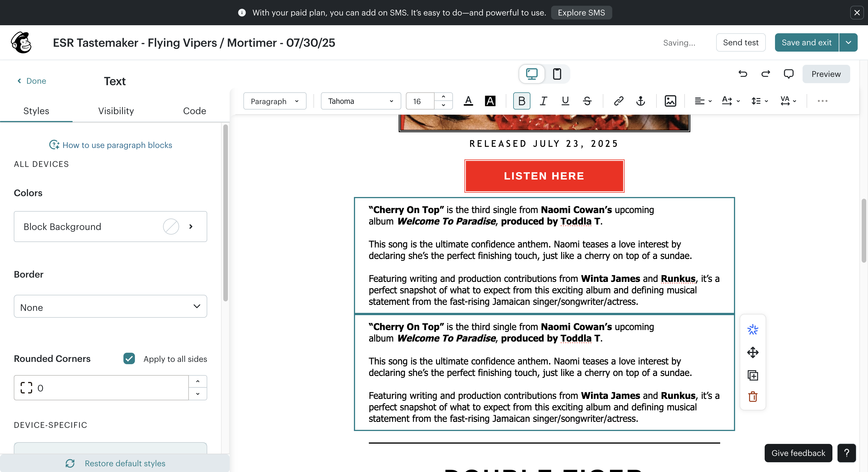The height and width of the screenshot is (472, 868).
Task: Switch to mobile preview mode
Action: (x=557, y=74)
